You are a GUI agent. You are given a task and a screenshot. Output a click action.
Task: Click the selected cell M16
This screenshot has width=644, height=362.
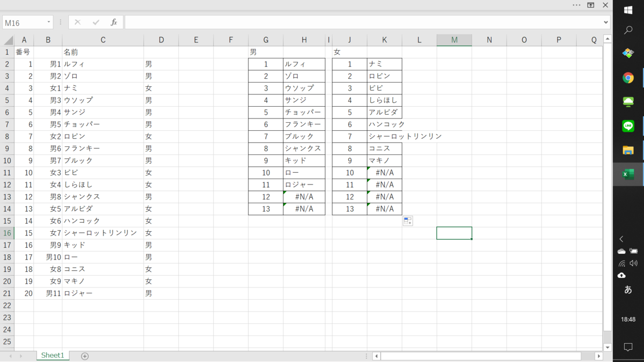pyautogui.click(x=454, y=233)
